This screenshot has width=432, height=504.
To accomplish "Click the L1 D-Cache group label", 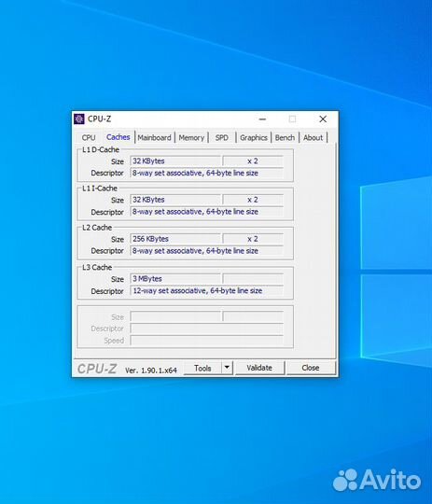I will click(x=101, y=149).
